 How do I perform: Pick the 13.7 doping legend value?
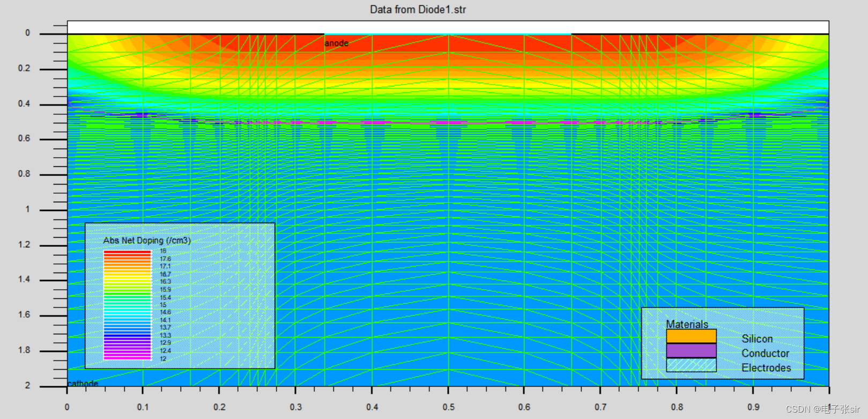click(165, 328)
